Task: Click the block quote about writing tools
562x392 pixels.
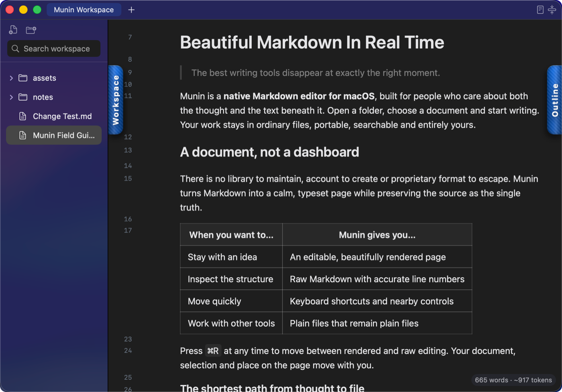Action: [316, 73]
